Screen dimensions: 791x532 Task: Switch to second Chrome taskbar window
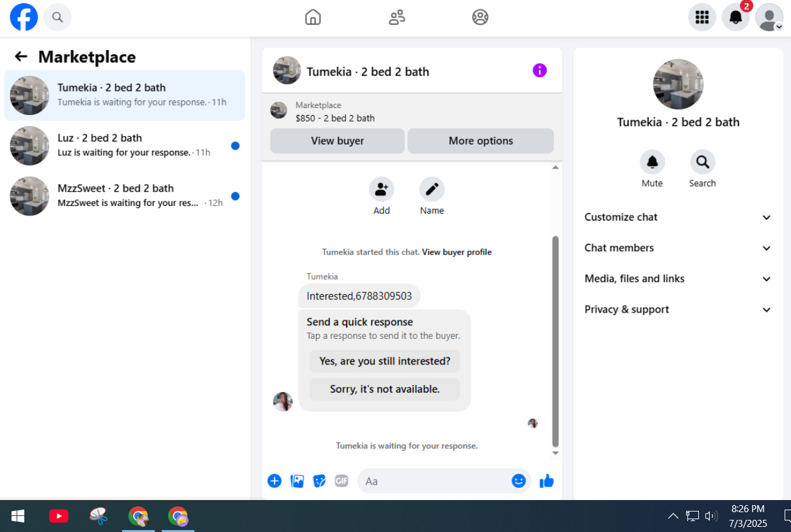[178, 516]
